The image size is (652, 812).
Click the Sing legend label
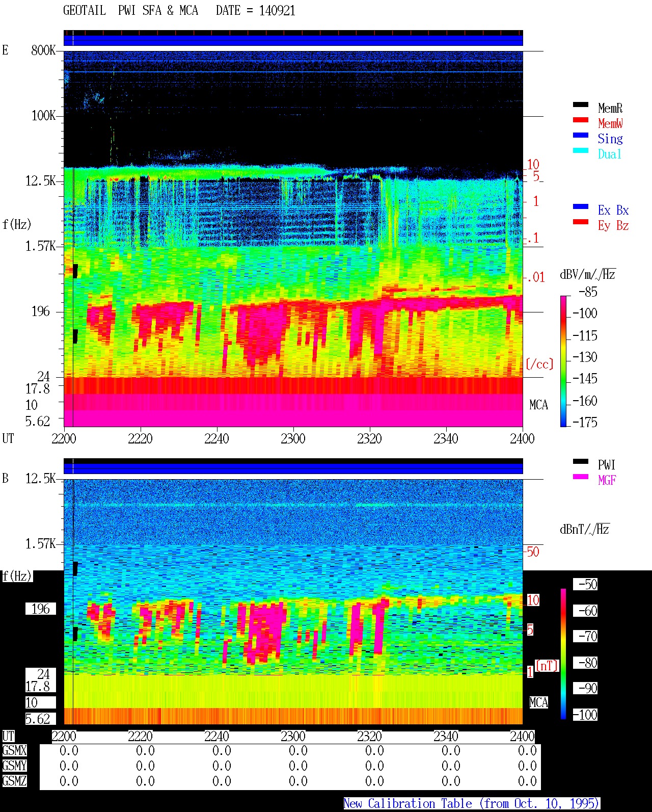[x=610, y=139]
